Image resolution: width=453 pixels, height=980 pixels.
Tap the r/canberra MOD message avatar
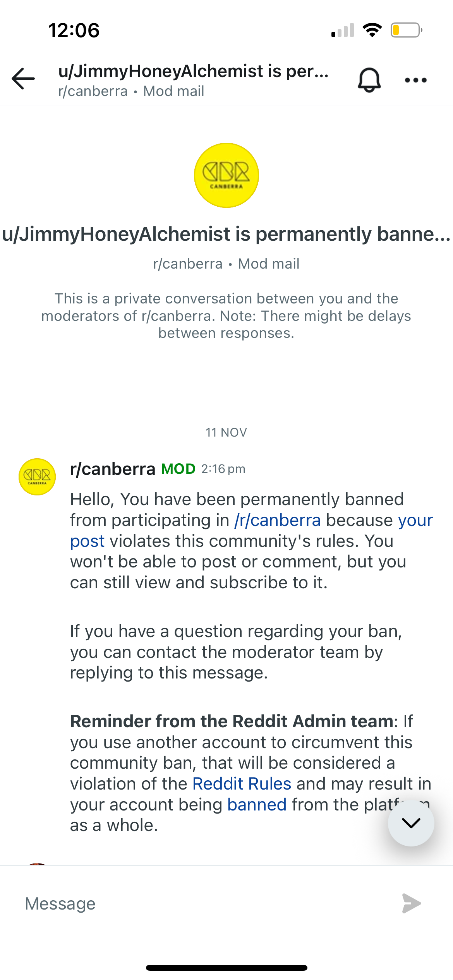tap(37, 477)
